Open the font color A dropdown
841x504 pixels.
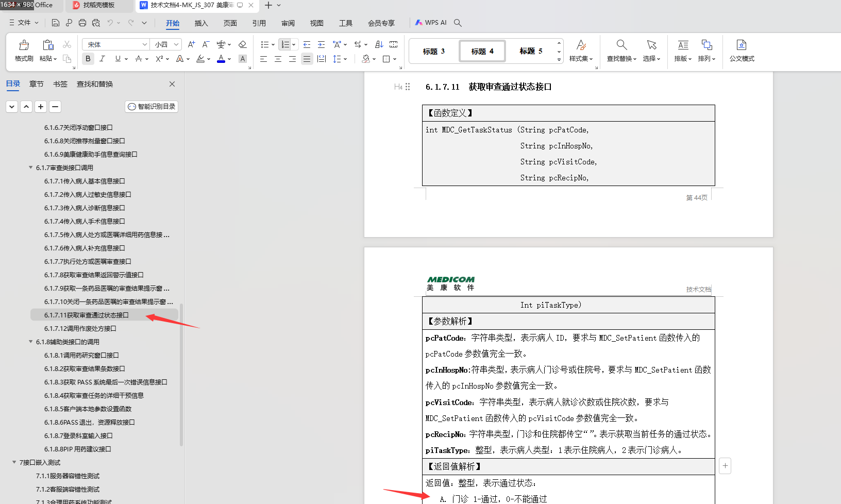(229, 59)
